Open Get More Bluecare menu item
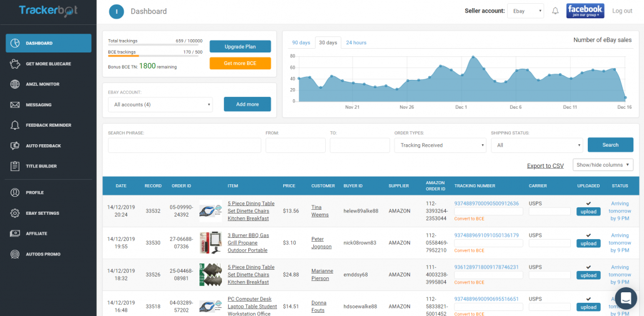Image resolution: width=644 pixels, height=316 pixels. tap(49, 64)
